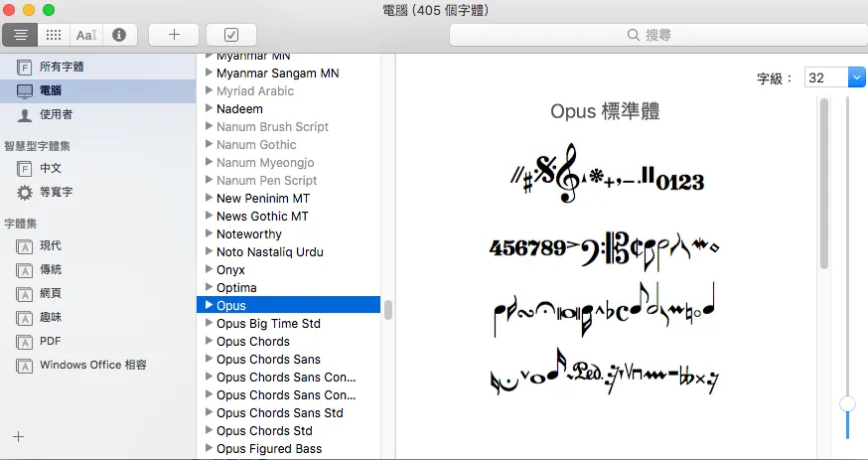Click the preview pane vertical scrollbar
This screenshot has height=460, width=868.
[824, 183]
